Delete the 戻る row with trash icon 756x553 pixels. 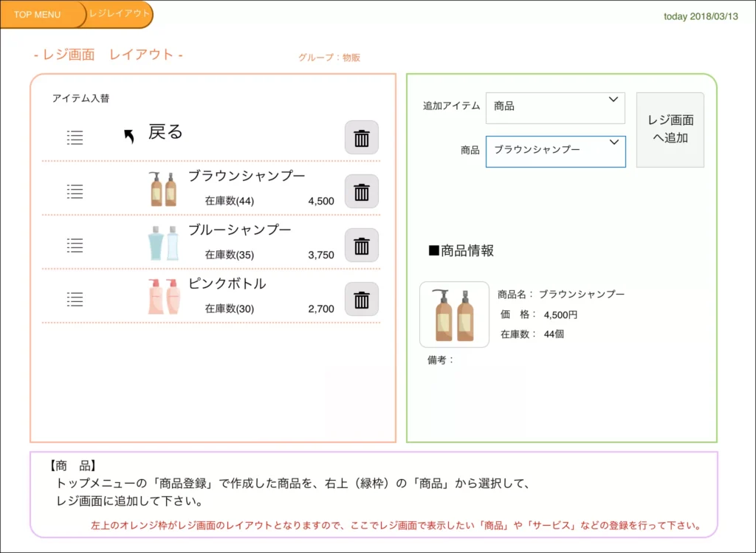[362, 138]
